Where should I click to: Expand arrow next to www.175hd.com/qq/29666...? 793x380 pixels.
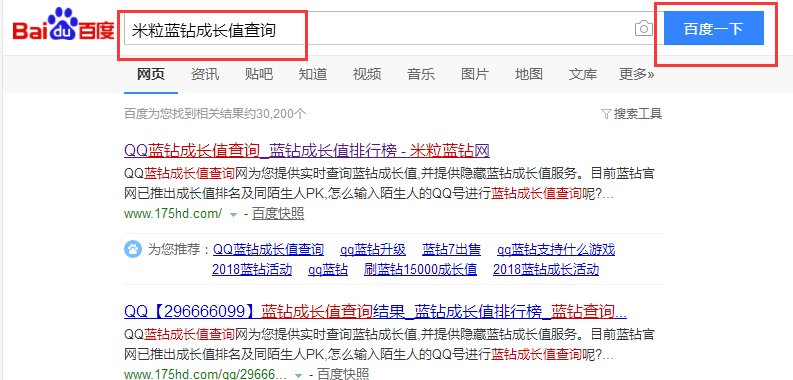[298, 376]
